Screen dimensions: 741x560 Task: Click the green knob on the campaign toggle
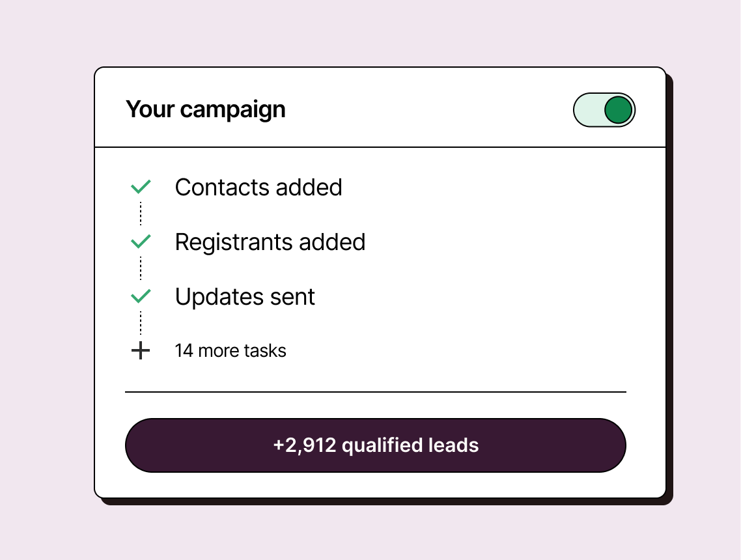(x=618, y=110)
